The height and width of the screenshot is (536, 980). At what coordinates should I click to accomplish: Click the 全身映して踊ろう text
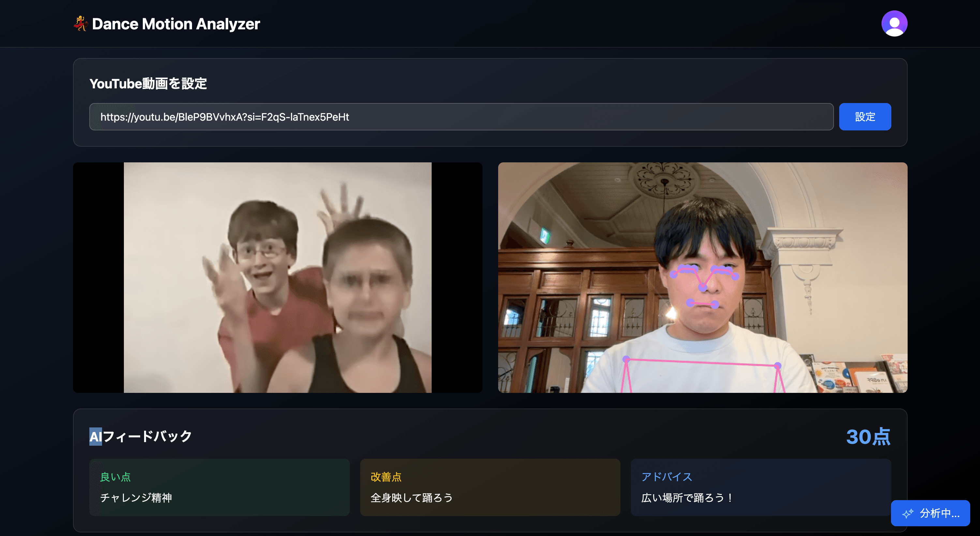[x=412, y=498]
